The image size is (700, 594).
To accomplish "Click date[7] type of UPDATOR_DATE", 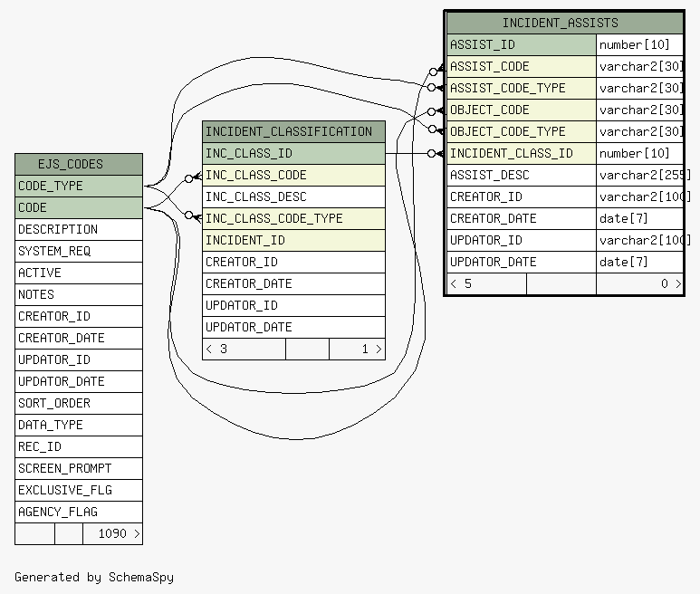I will click(639, 262).
